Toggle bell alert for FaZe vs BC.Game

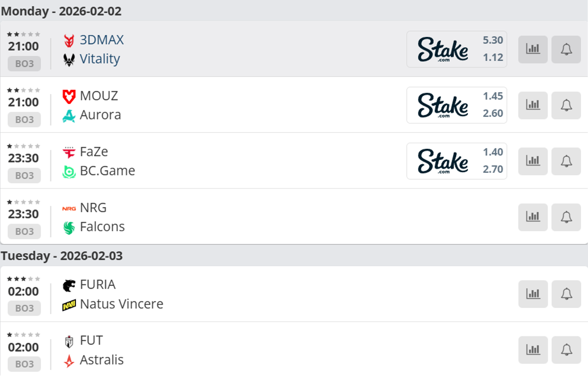point(566,161)
